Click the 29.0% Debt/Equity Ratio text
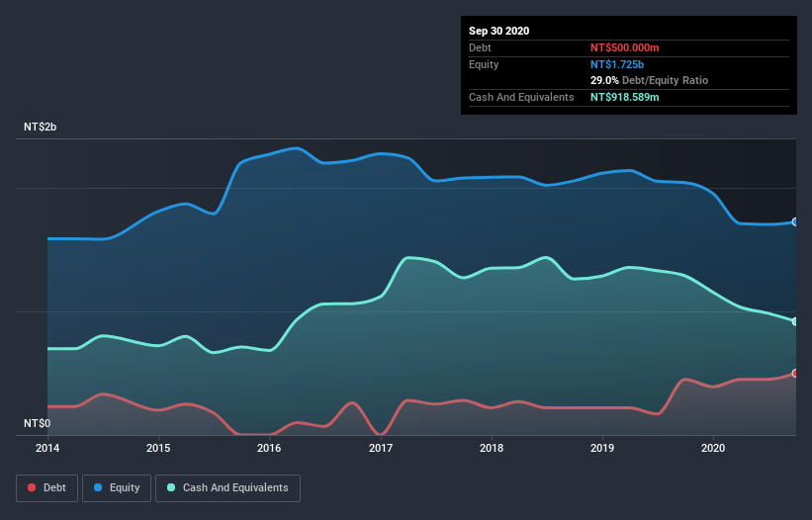 (649, 80)
